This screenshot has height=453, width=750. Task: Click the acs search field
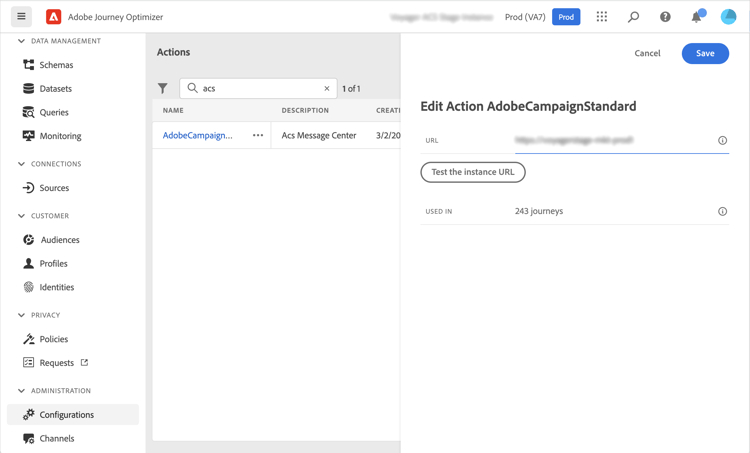click(x=258, y=88)
